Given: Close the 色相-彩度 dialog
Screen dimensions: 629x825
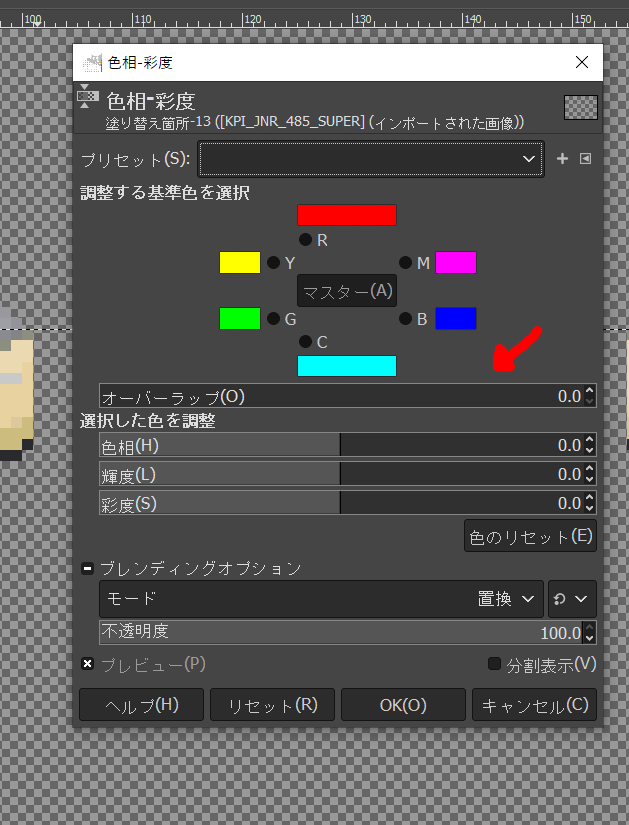Looking at the screenshot, I should point(582,62).
